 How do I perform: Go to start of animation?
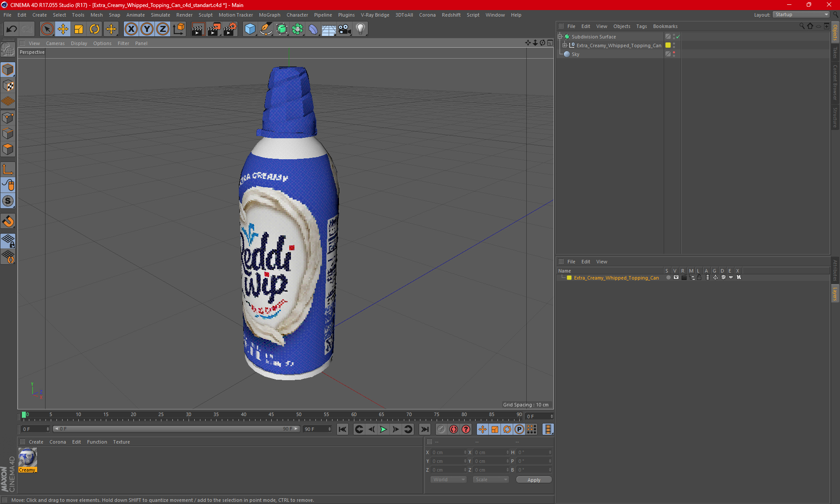pyautogui.click(x=343, y=429)
